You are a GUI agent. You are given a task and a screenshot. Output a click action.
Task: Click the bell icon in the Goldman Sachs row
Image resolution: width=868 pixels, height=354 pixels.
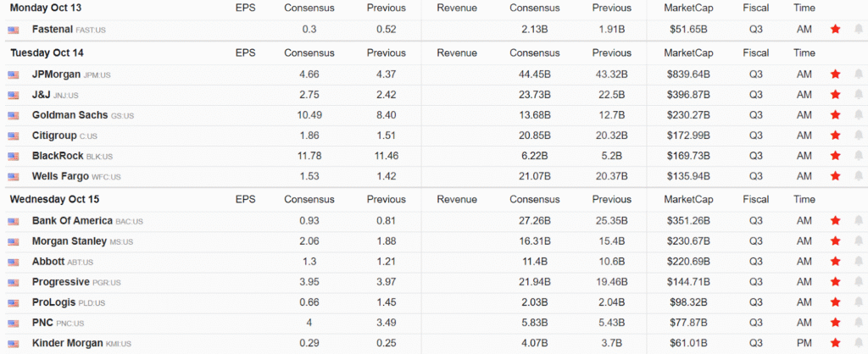point(858,115)
